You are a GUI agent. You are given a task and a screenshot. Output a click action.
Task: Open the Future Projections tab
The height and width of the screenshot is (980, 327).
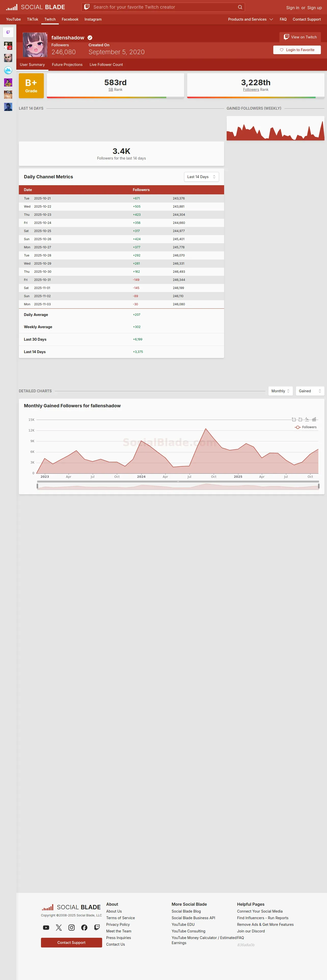tap(67, 65)
